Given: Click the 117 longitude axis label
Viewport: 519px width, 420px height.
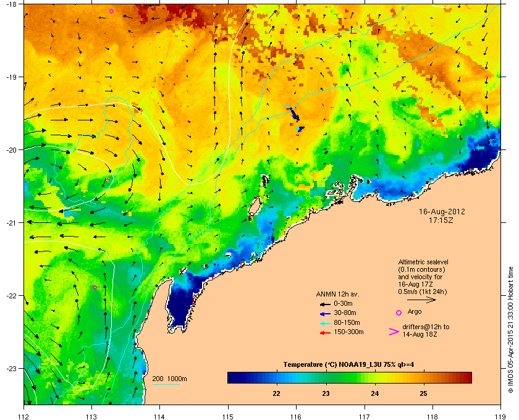Looking at the screenshot, I should pyautogui.click(x=364, y=417).
